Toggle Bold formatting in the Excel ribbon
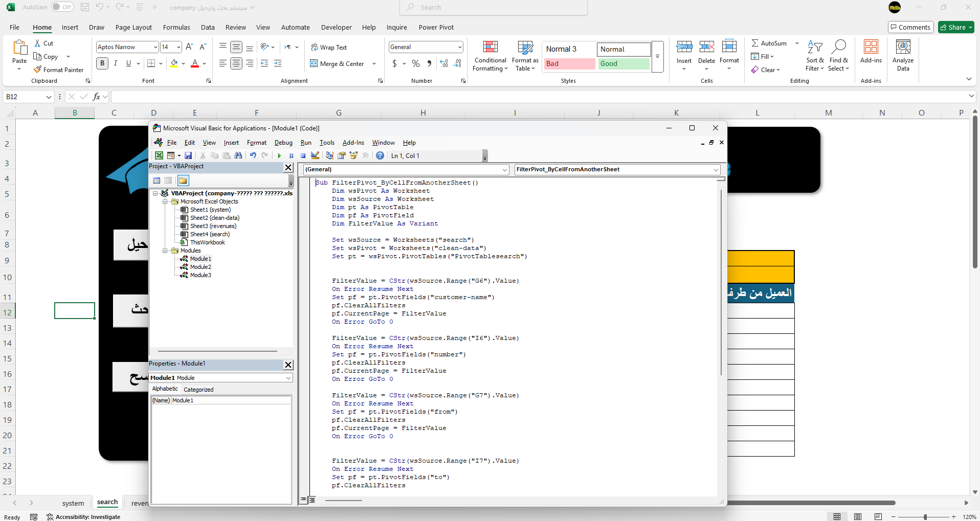The width and height of the screenshot is (980, 521). [x=102, y=63]
